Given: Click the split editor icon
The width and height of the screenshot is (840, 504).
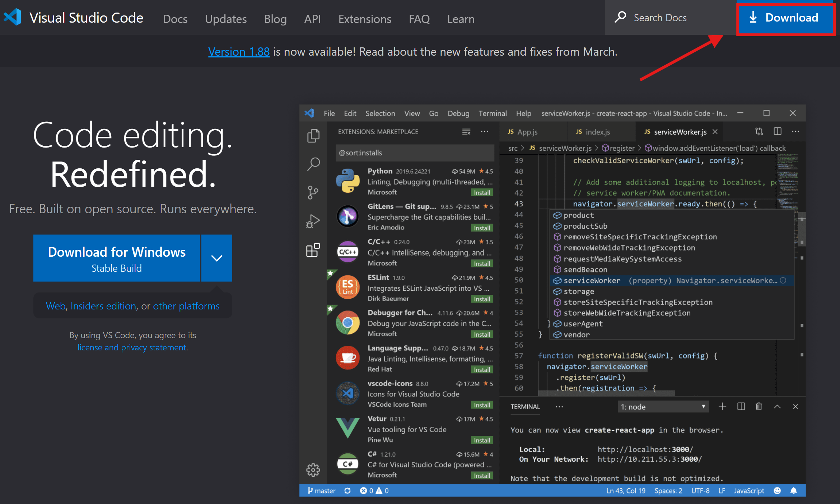Looking at the screenshot, I should point(777,131).
